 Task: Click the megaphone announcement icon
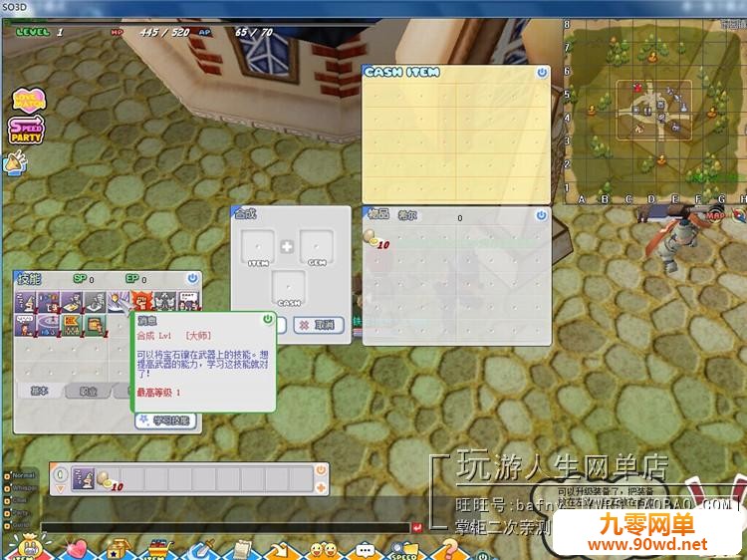point(15,163)
